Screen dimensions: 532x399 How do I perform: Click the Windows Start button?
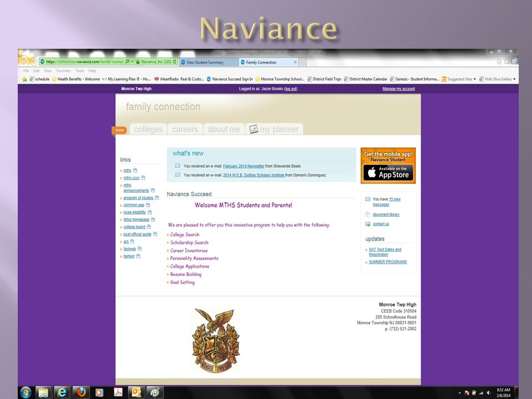click(26, 392)
